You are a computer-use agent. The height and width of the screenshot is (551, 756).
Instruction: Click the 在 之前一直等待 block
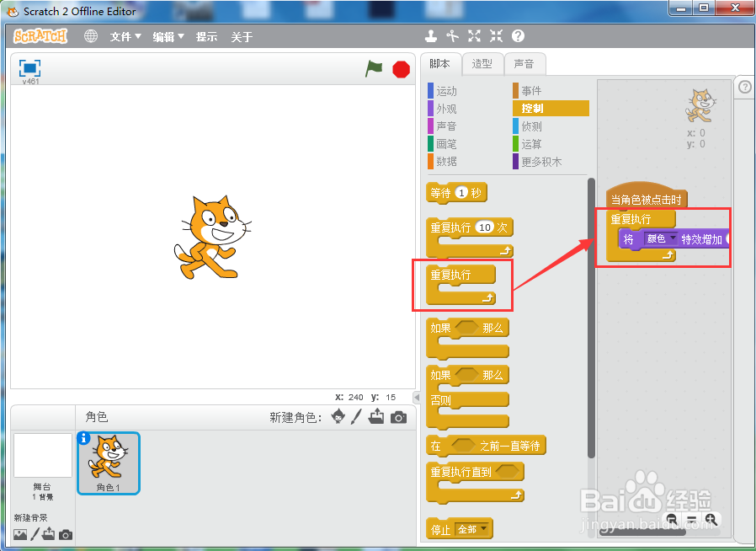(x=486, y=446)
